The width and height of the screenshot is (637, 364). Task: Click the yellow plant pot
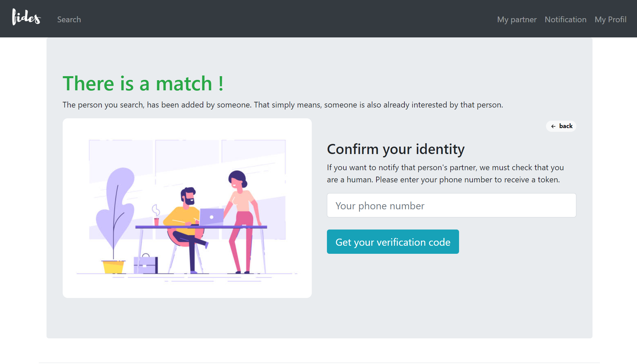point(113,267)
